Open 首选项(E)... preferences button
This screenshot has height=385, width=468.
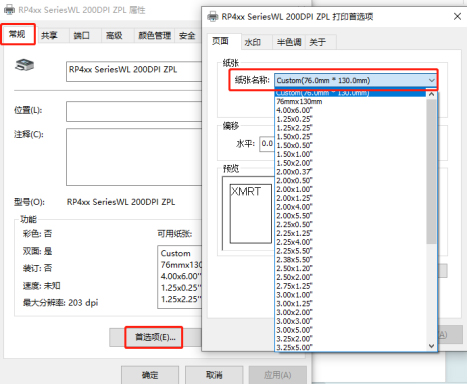tap(154, 337)
